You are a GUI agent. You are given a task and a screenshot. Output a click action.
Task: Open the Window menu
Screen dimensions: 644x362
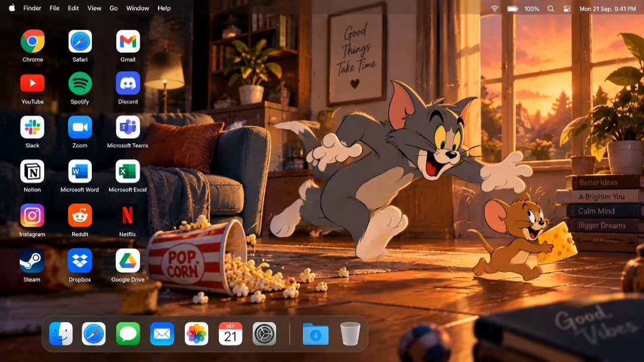[x=138, y=8]
